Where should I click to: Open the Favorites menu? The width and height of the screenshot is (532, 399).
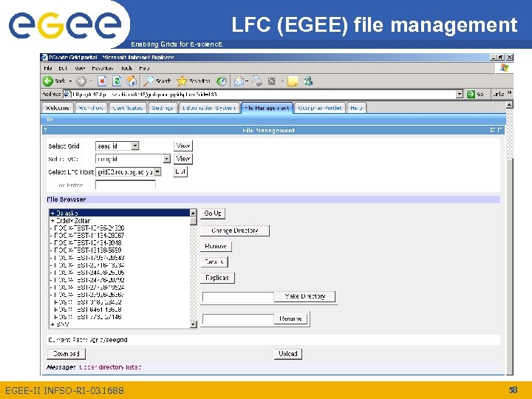tap(103, 68)
